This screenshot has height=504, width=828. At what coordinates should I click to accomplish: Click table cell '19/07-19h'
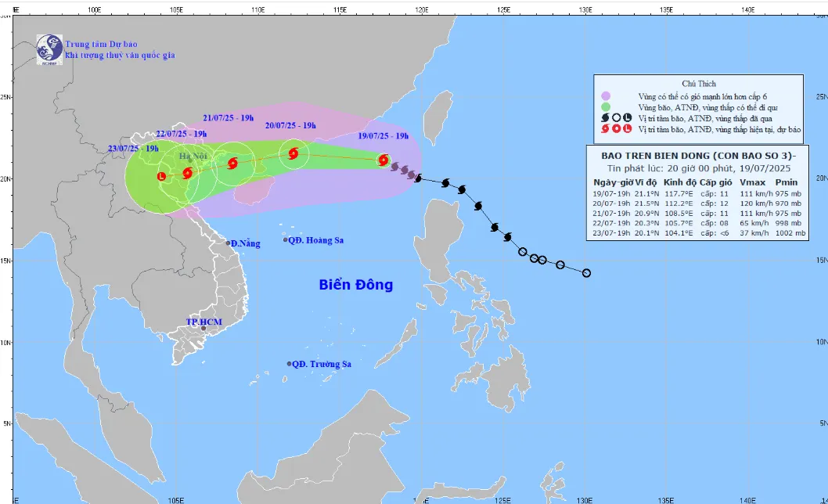[x=611, y=194]
